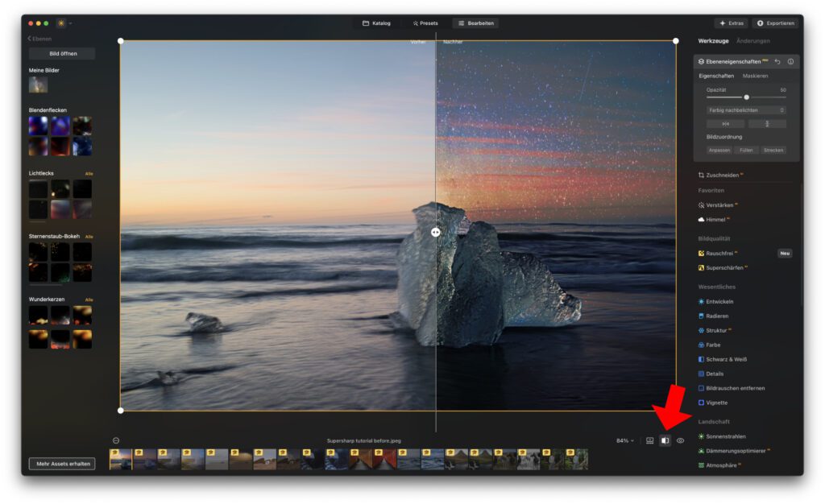Click the flip horizontal layer button
The image size is (825, 504).
pyautogui.click(x=725, y=124)
